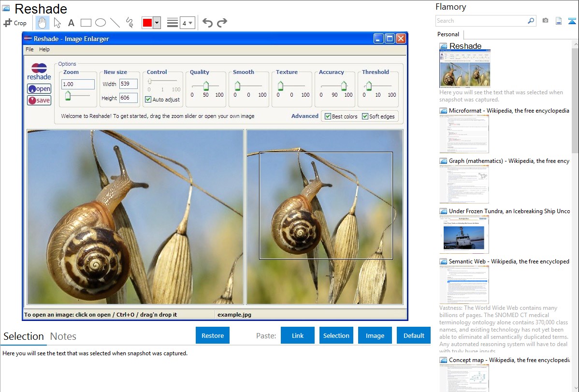Screen dimensions: 579x392
Task: Click the blue cloud upload icon next to the page icon
Action: point(572,21)
